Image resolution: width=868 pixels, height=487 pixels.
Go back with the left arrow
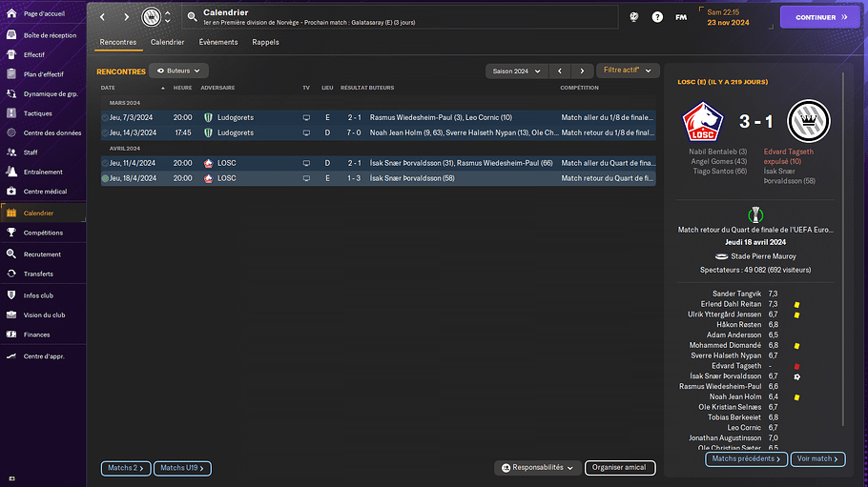click(x=102, y=17)
